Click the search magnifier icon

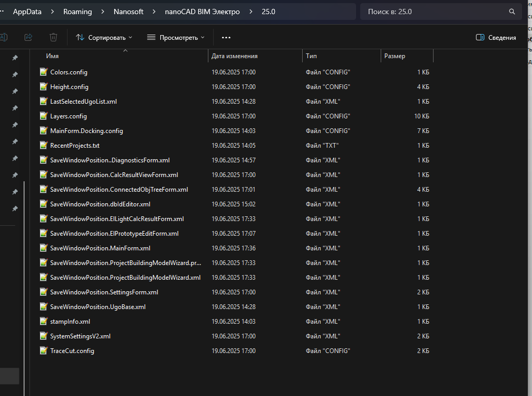point(512,12)
